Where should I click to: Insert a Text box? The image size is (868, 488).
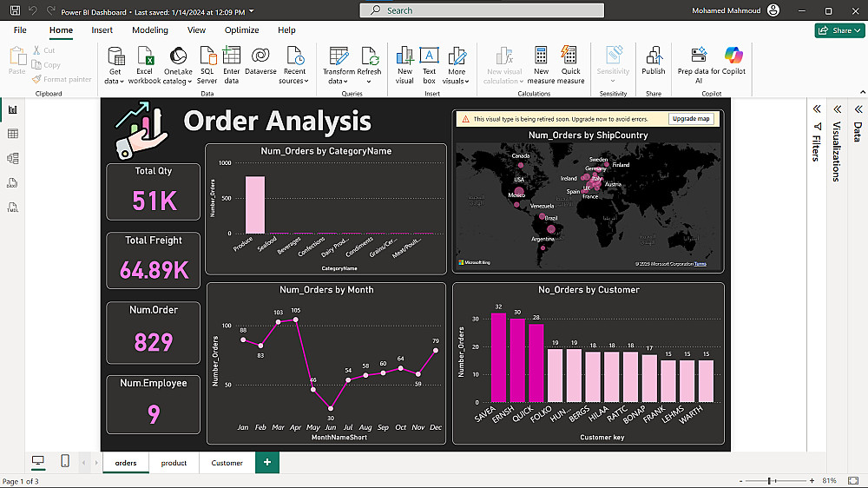tap(429, 65)
